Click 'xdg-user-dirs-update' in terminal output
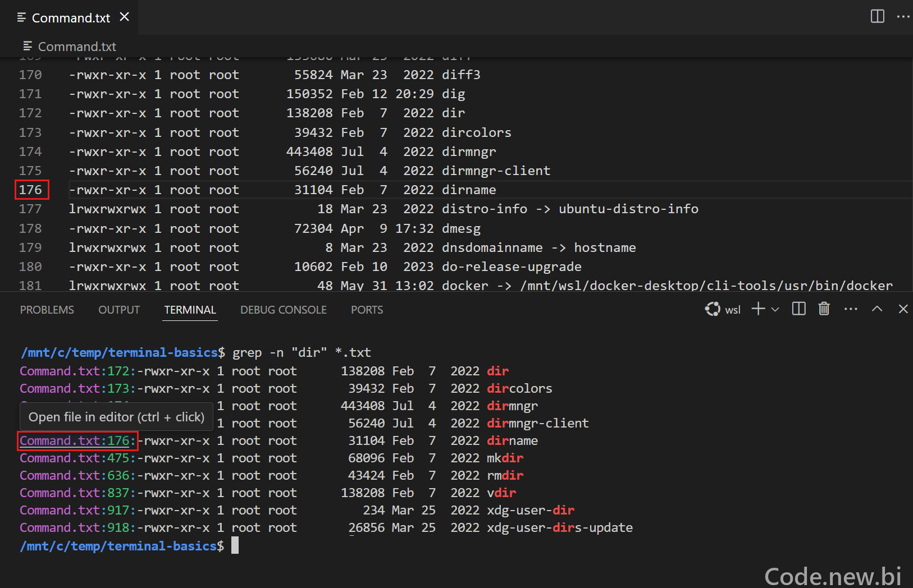The image size is (913, 588). click(x=560, y=527)
